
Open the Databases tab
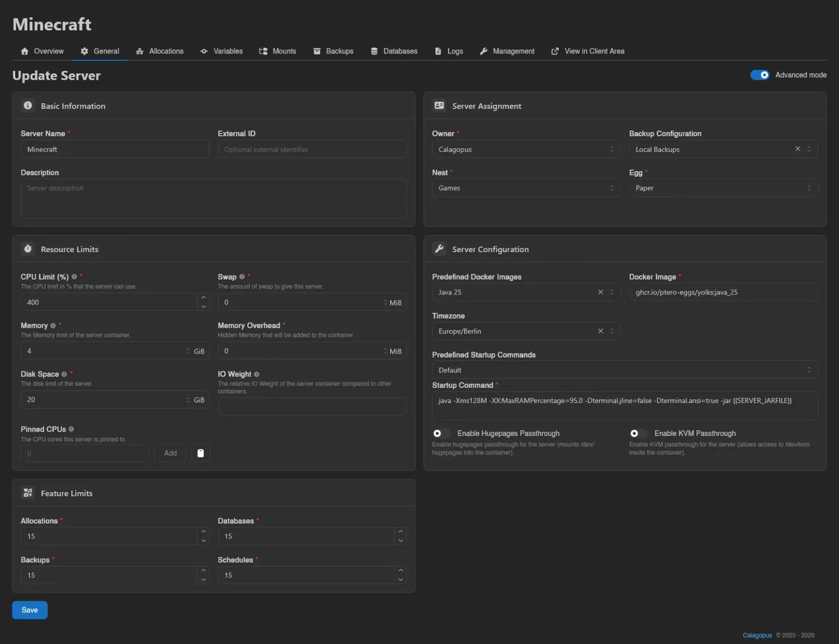pos(394,51)
